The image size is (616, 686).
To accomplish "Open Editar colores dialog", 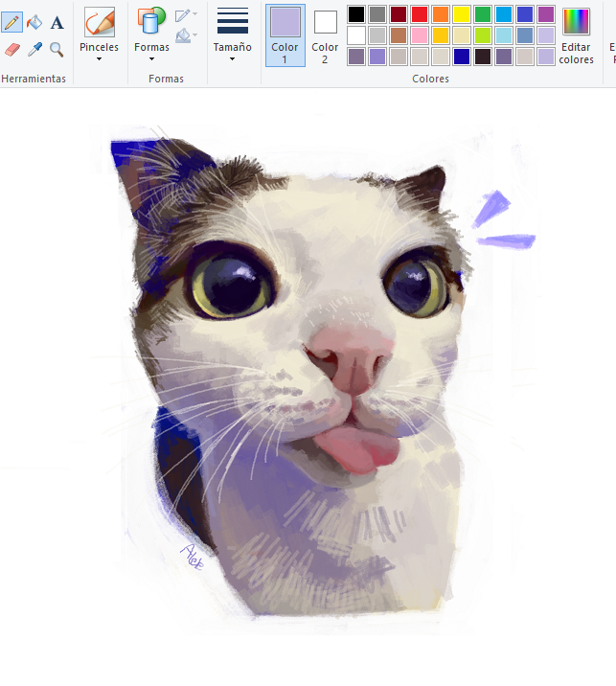I will click(x=576, y=35).
